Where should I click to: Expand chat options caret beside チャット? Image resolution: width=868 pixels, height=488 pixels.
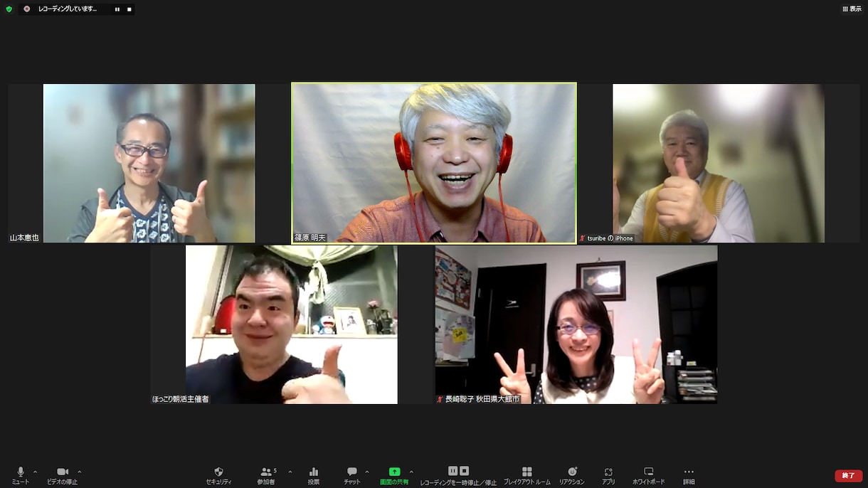tap(366, 472)
